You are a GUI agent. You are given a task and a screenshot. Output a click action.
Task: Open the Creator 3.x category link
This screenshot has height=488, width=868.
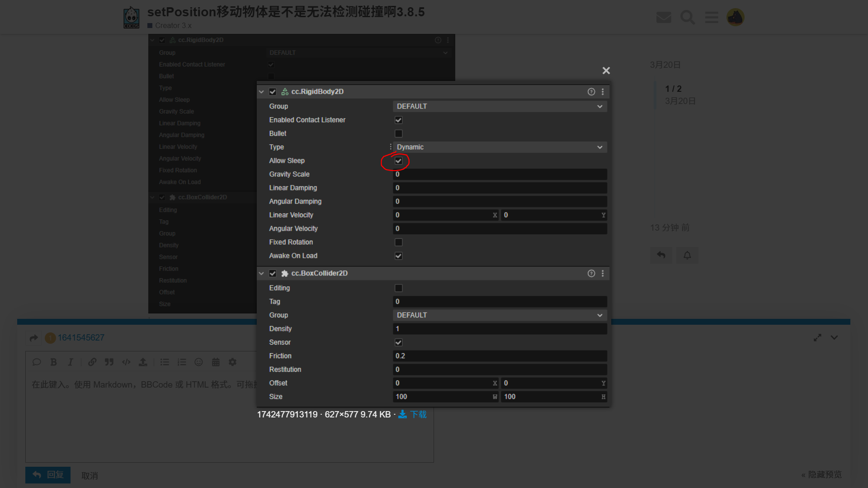click(170, 26)
